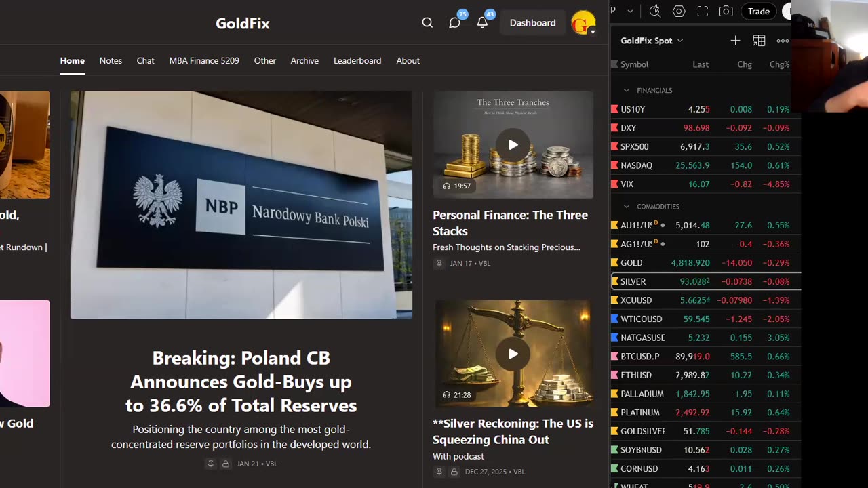Select the ETHUSD watchlist row
This screenshot has height=488, width=868.
705,375
